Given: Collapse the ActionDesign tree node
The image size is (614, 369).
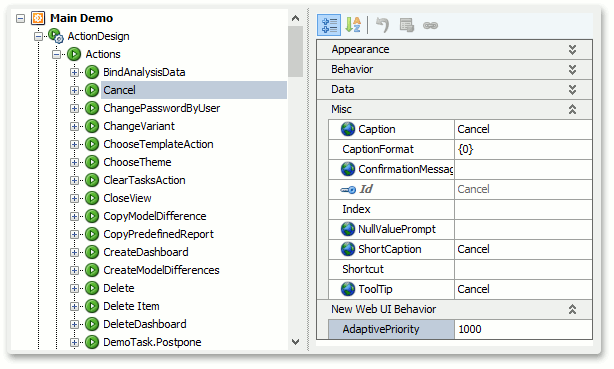Looking at the screenshot, I should point(38,36).
